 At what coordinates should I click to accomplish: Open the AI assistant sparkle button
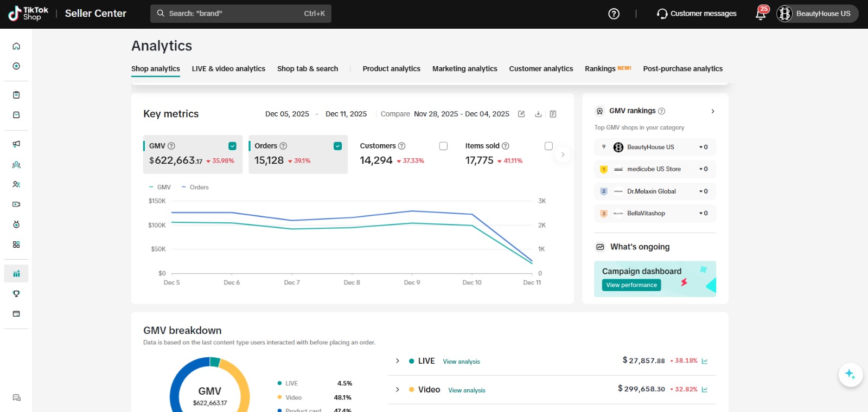pyautogui.click(x=850, y=375)
